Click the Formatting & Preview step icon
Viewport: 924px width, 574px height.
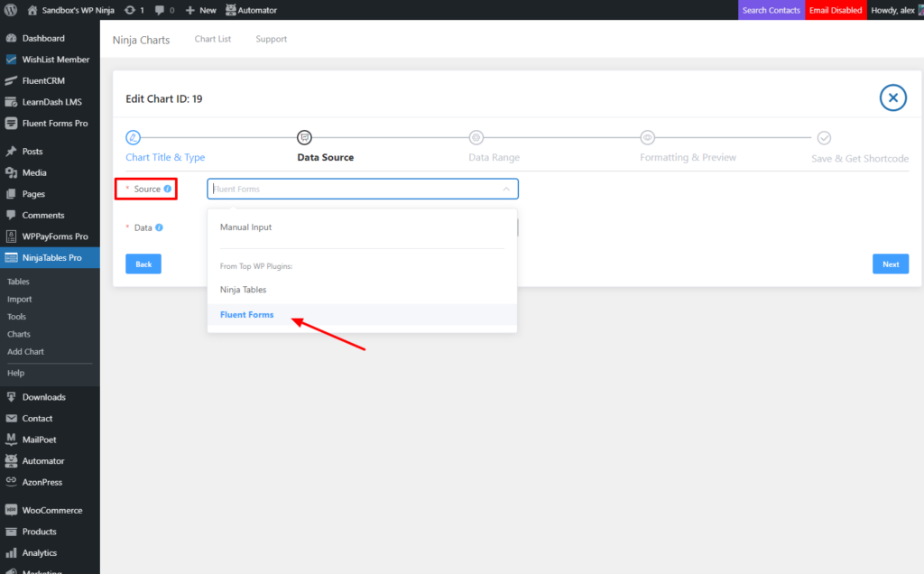647,137
